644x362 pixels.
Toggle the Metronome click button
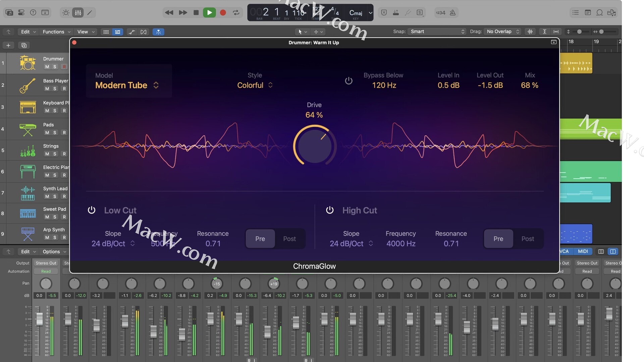[452, 12]
